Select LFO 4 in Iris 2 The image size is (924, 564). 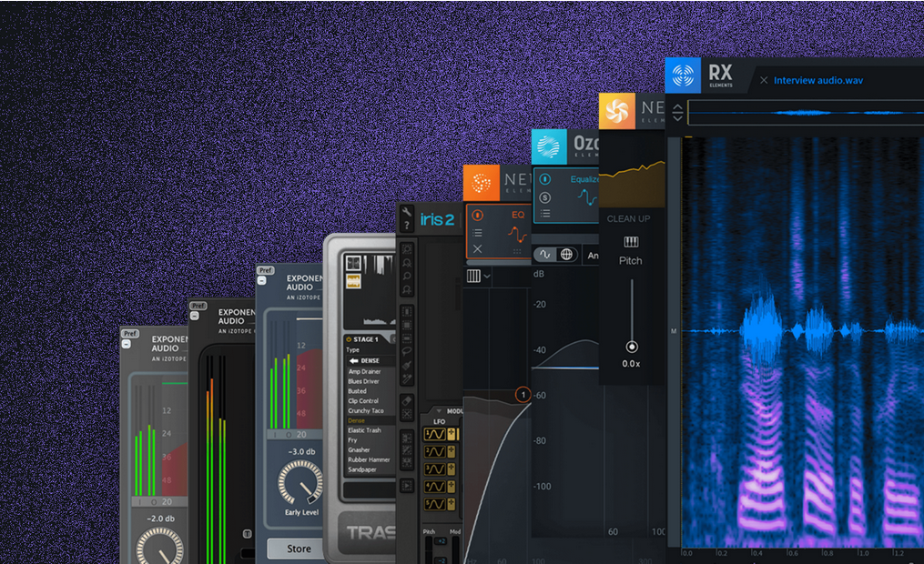click(x=435, y=487)
